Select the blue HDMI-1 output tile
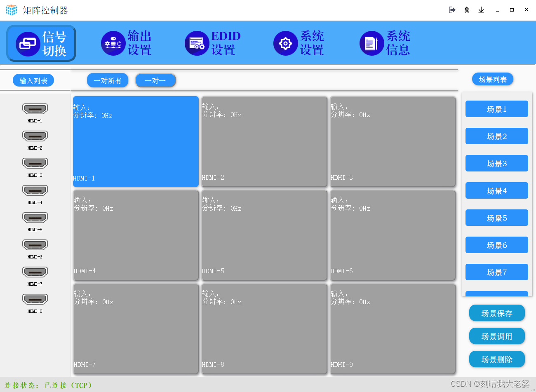Image resolution: width=536 pixels, height=392 pixels. pos(136,141)
